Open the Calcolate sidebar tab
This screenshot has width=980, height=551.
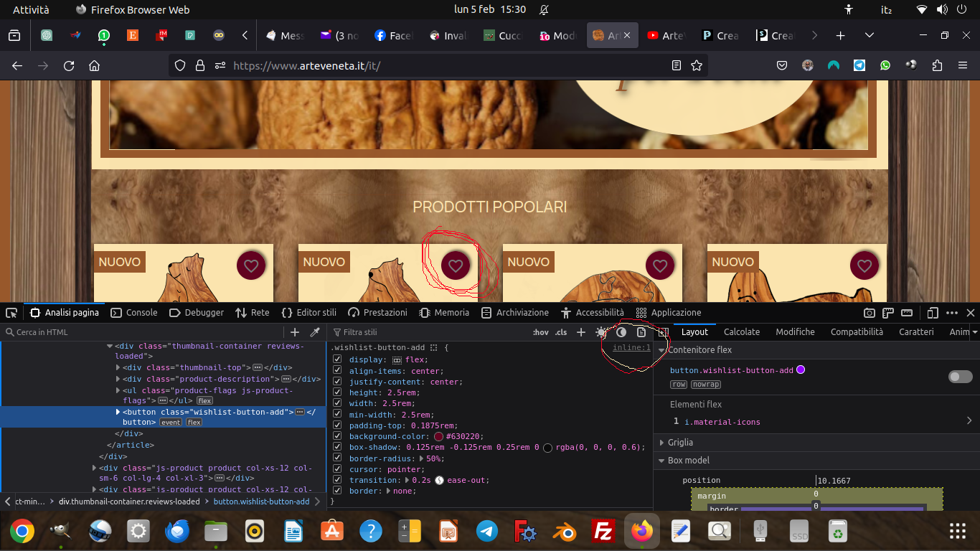click(x=741, y=332)
